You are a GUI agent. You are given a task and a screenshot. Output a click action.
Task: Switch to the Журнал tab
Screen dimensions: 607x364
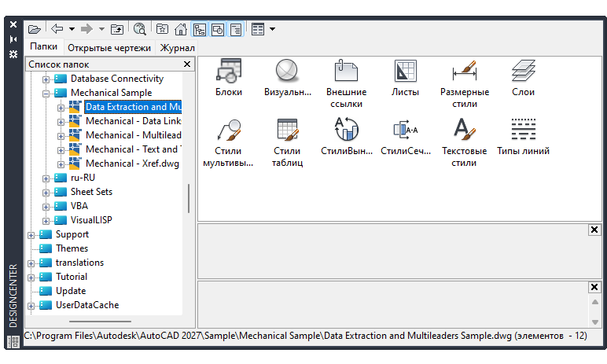(x=177, y=48)
